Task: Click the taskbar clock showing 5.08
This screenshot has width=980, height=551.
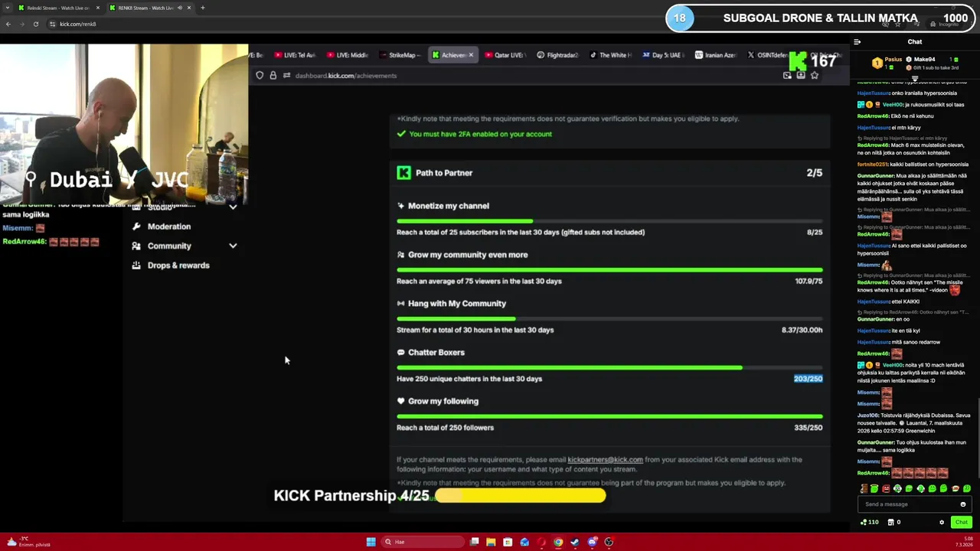Action: pyautogui.click(x=964, y=542)
